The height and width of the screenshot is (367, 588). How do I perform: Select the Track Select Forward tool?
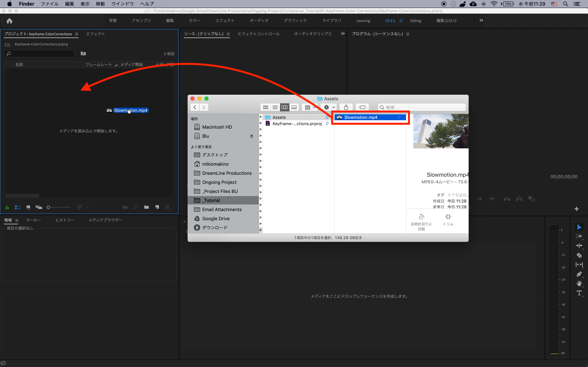579,236
